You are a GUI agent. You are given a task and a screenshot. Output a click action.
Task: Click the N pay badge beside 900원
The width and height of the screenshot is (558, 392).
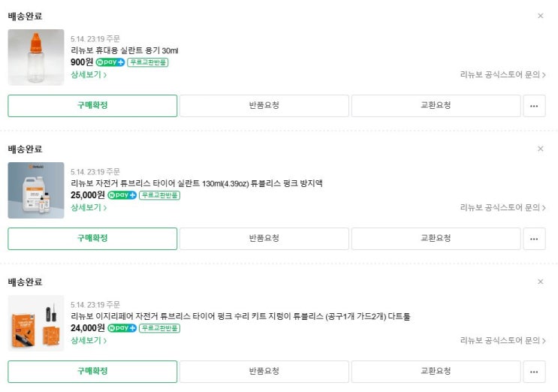click(110, 62)
